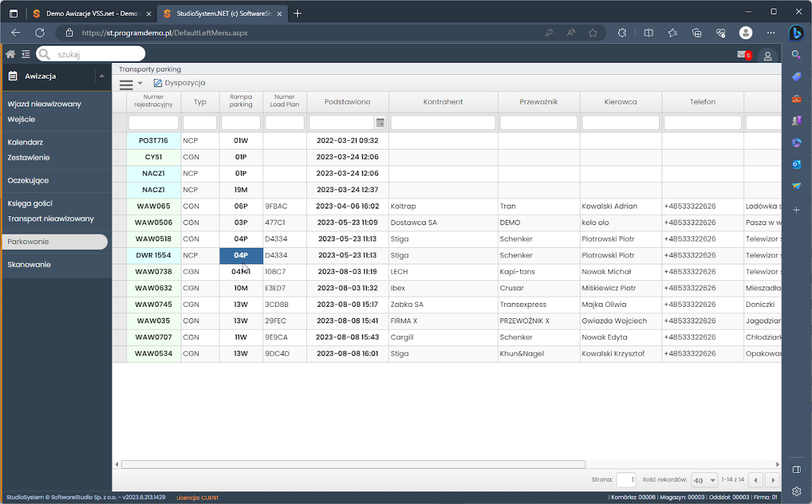Select the row selector for WAW065
Viewport: 812px width, 504px height.
click(119, 206)
